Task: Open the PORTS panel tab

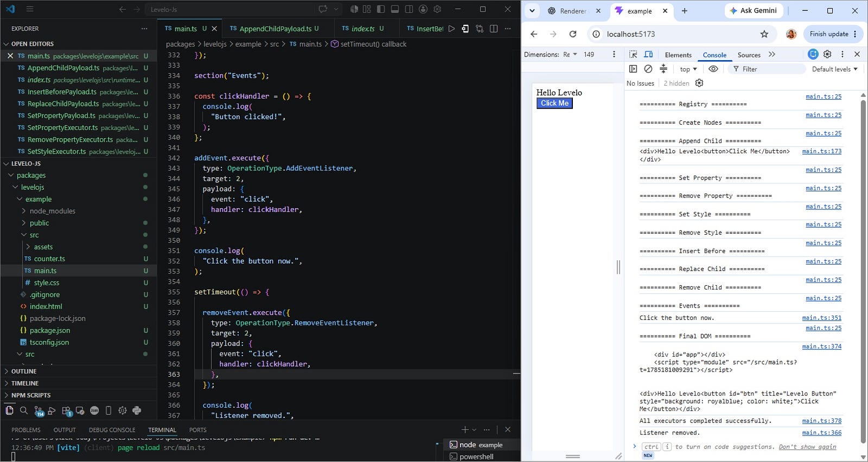Action: (x=197, y=430)
